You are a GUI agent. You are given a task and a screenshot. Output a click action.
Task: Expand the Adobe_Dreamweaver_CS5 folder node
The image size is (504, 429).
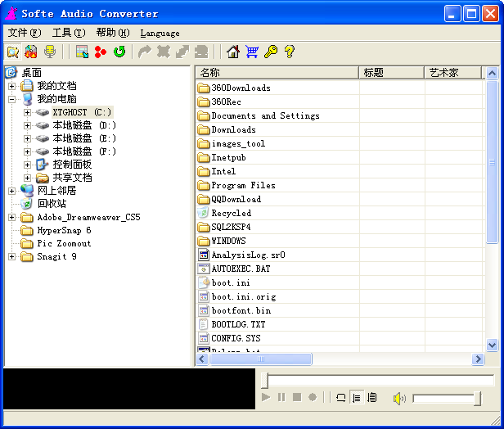(12, 218)
